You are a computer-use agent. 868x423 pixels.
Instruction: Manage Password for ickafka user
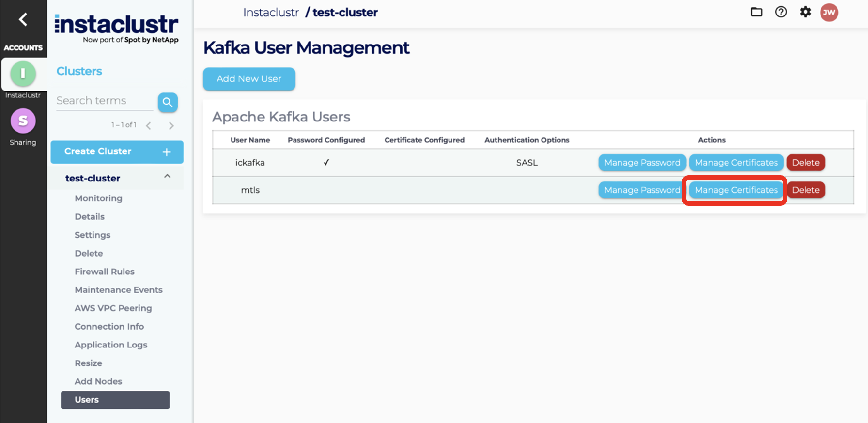pos(642,163)
